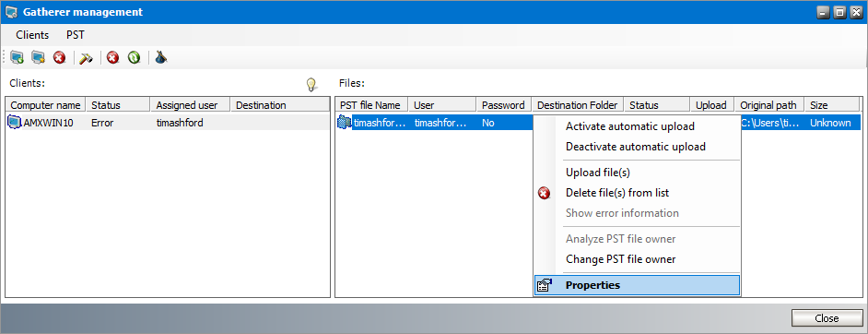Image resolution: width=868 pixels, height=334 pixels.
Task: Open the Clients menu
Action: pos(32,35)
